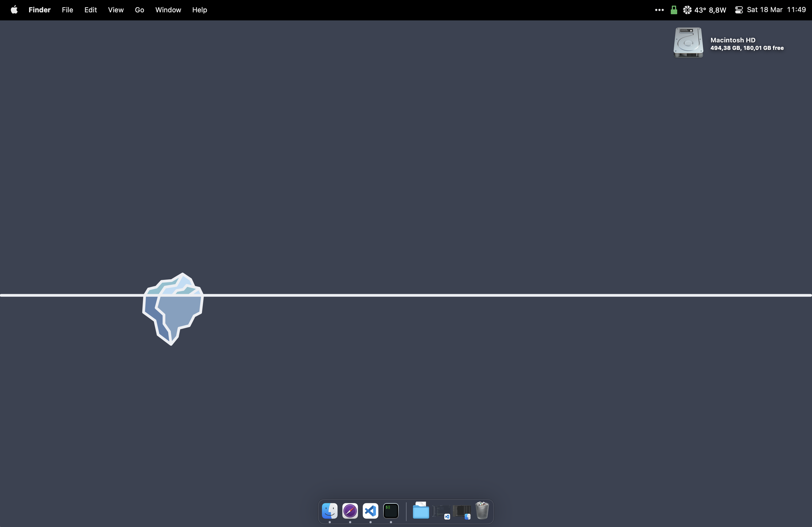Click the 43° 8,8W temperature readout
This screenshot has width=812, height=527.
[710, 10]
